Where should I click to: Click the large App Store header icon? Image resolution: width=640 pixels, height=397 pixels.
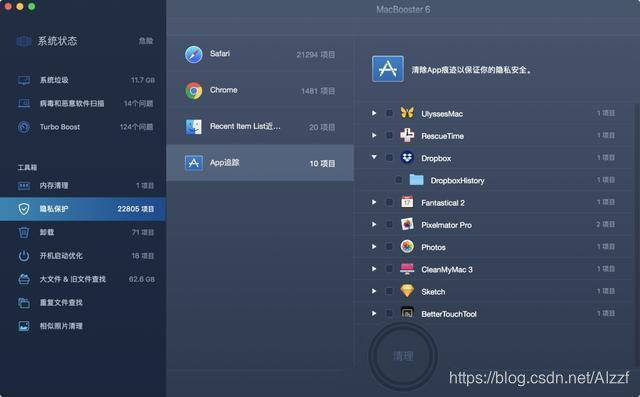(x=388, y=69)
